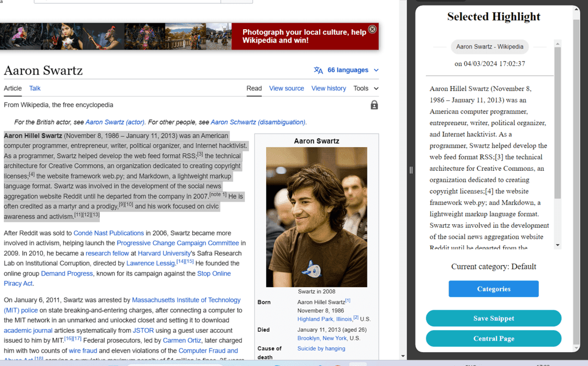Click the page protection padlock icon

[374, 105]
